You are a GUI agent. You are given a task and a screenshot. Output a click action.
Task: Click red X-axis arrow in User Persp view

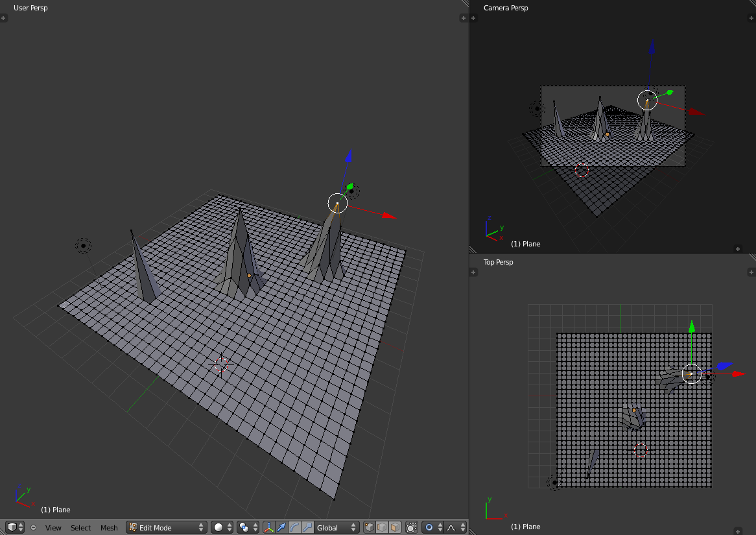[x=389, y=216]
